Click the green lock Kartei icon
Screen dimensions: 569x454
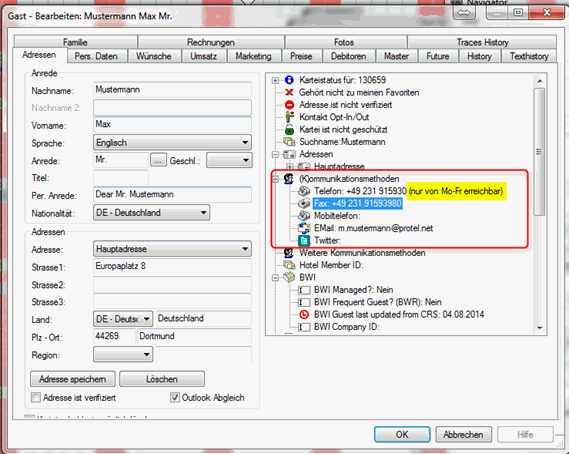(289, 130)
